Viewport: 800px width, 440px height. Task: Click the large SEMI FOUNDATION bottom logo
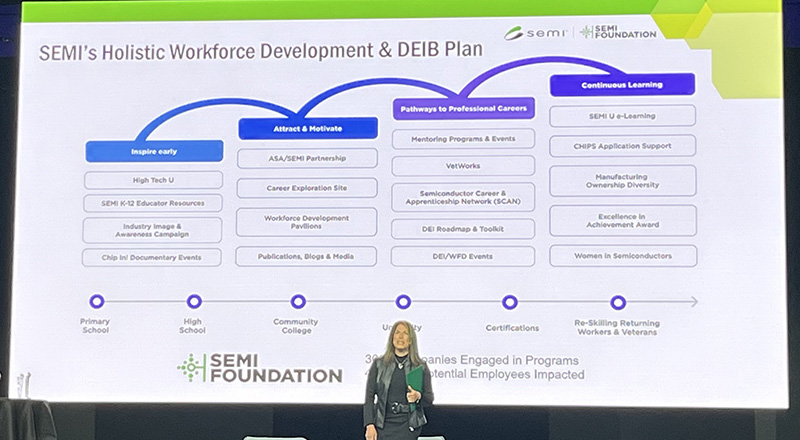260,368
